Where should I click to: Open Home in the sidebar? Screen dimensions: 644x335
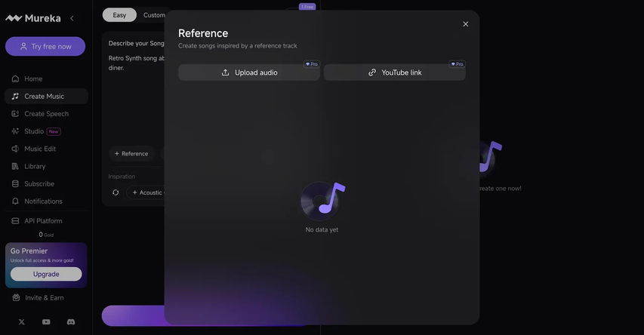pyautogui.click(x=46, y=78)
